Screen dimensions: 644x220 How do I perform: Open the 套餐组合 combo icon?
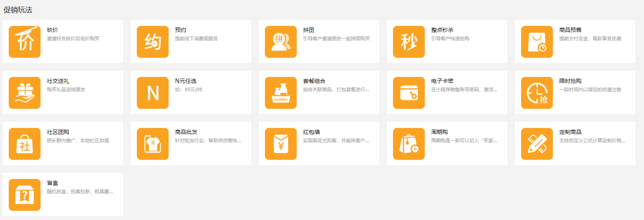[x=281, y=93]
